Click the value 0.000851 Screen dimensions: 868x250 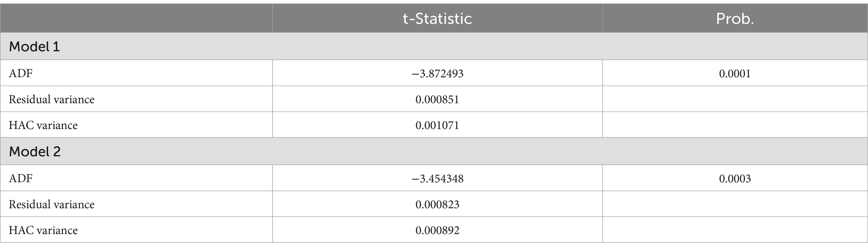point(437,99)
